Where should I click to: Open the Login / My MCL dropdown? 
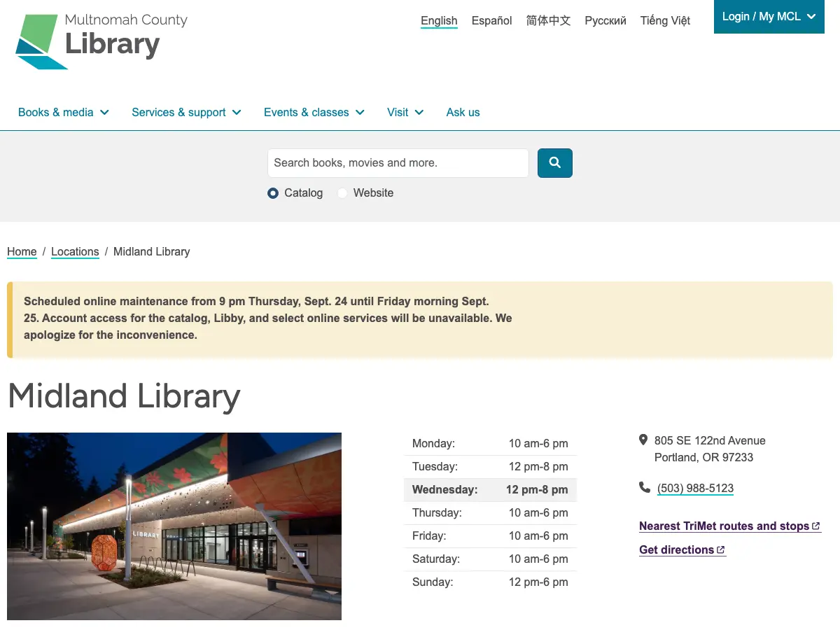769,17
